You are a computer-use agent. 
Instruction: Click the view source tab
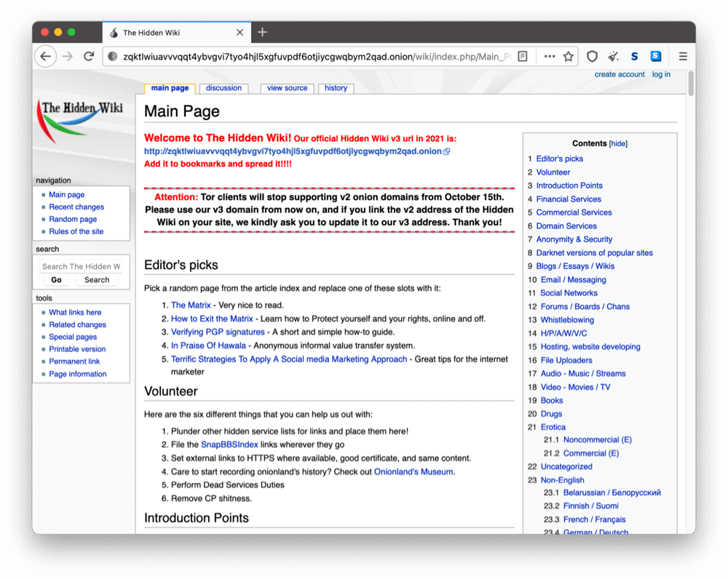(x=286, y=87)
